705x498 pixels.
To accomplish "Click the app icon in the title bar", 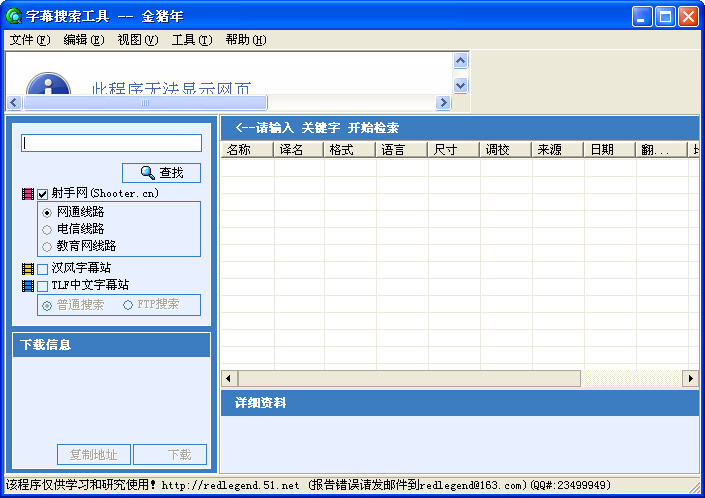I will 14,16.
